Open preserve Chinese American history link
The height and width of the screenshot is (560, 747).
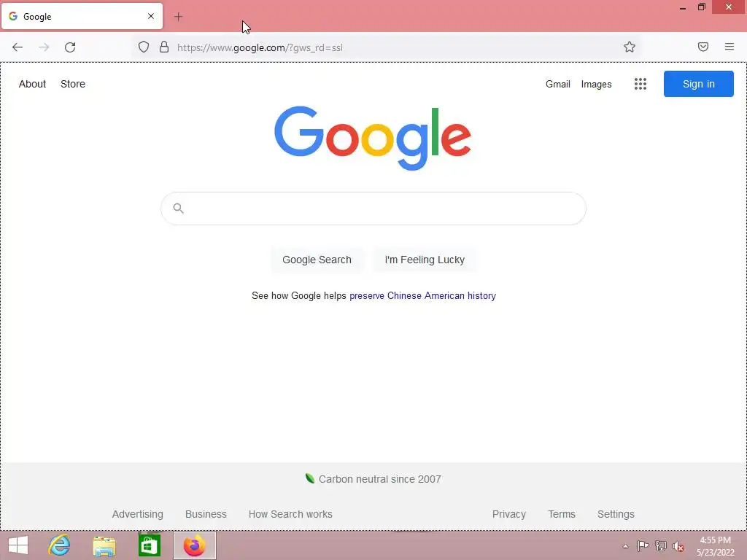[422, 296]
